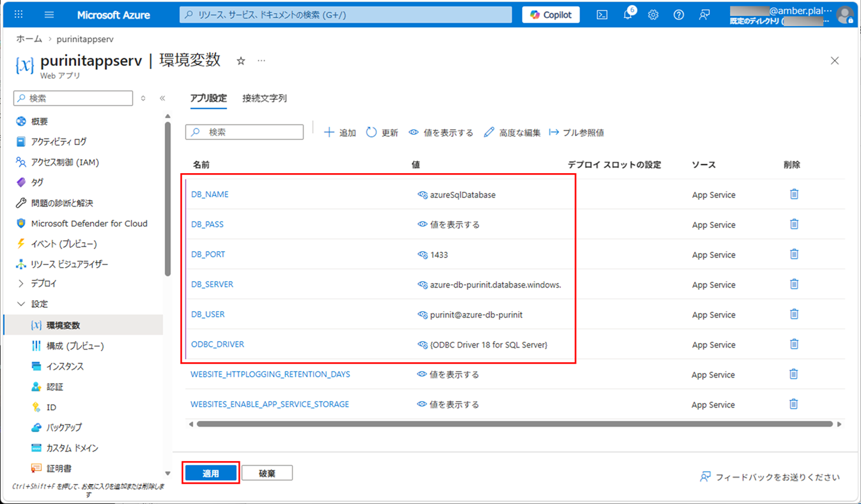Open the feedback smiley icon in top bar
Image resolution: width=861 pixels, height=504 pixels.
click(x=704, y=14)
